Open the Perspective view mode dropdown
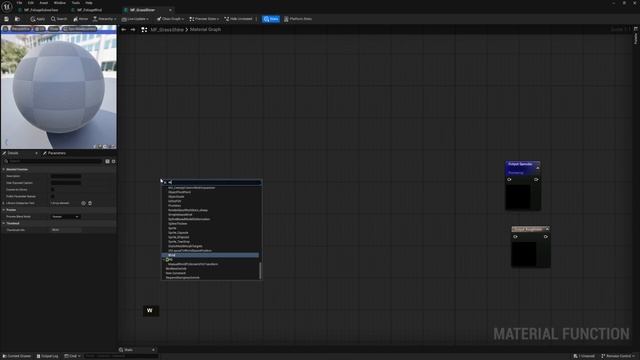The width and height of the screenshot is (640, 360). 20,29
